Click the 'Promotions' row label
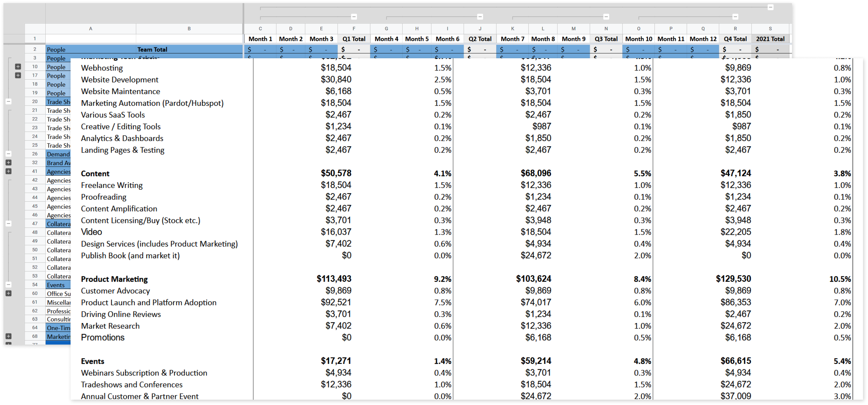868x405 pixels. point(103,338)
